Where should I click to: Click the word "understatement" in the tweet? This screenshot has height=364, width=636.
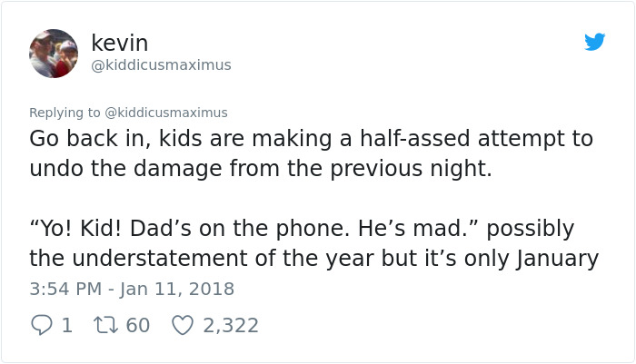160,258
